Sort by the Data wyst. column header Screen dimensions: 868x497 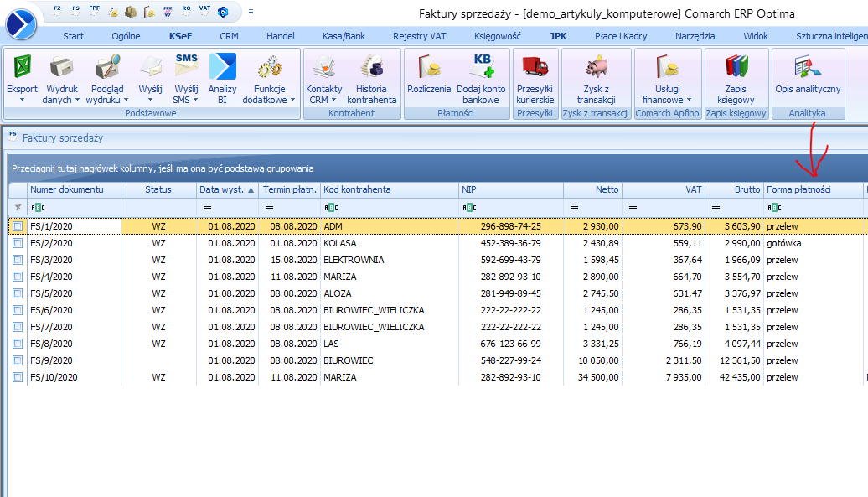coord(227,189)
